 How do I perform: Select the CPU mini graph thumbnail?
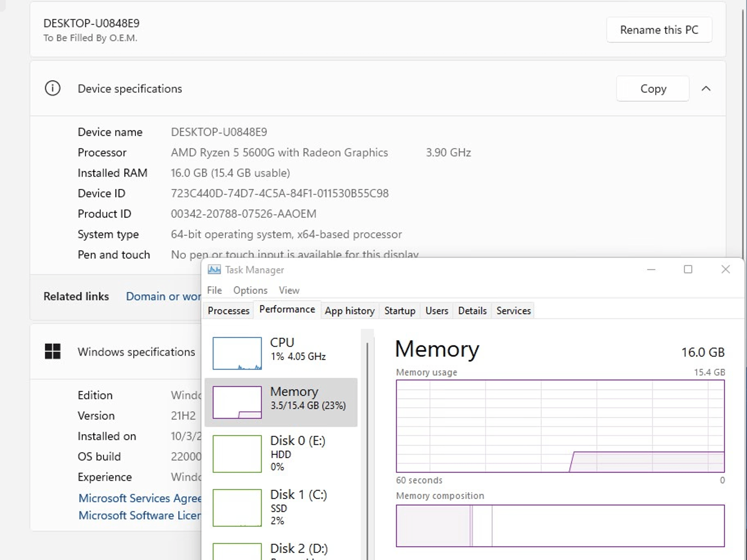click(x=237, y=353)
